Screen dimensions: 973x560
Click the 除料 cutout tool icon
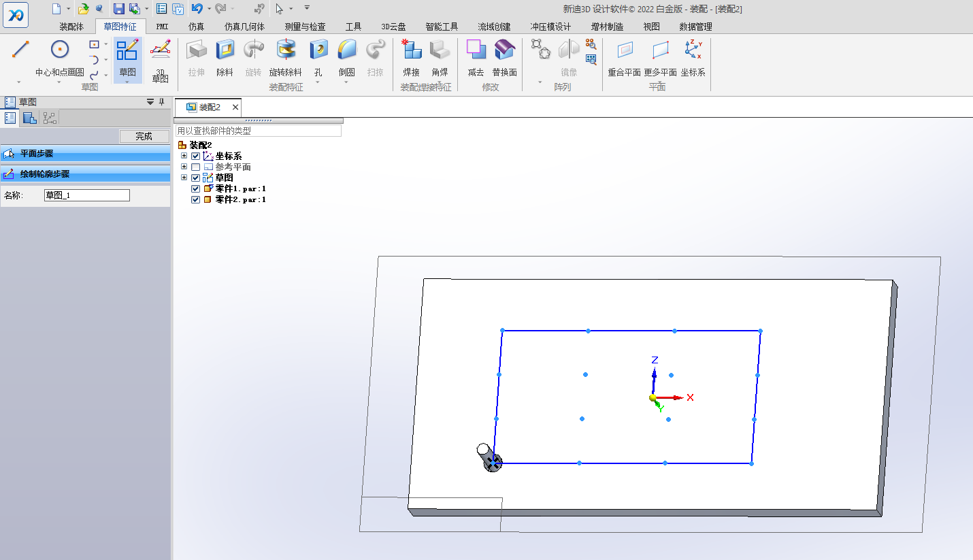pos(225,50)
